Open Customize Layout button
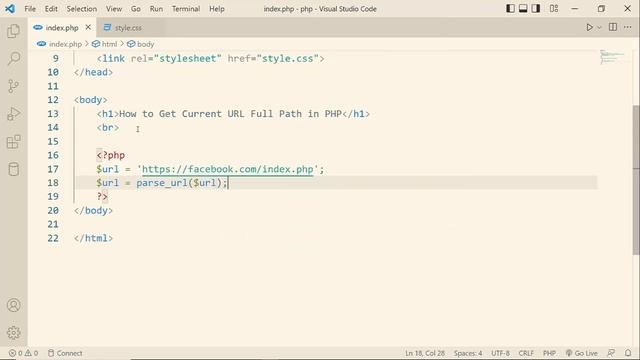This screenshot has height=360, width=640. point(554,9)
